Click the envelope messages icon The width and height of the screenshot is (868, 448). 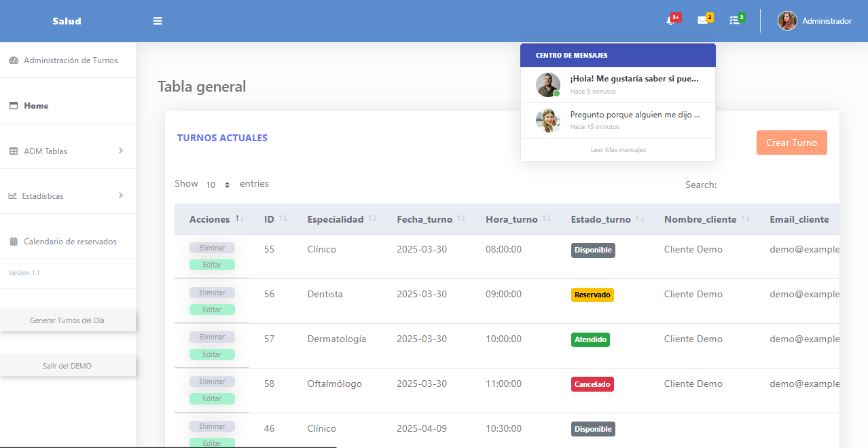pos(703,20)
